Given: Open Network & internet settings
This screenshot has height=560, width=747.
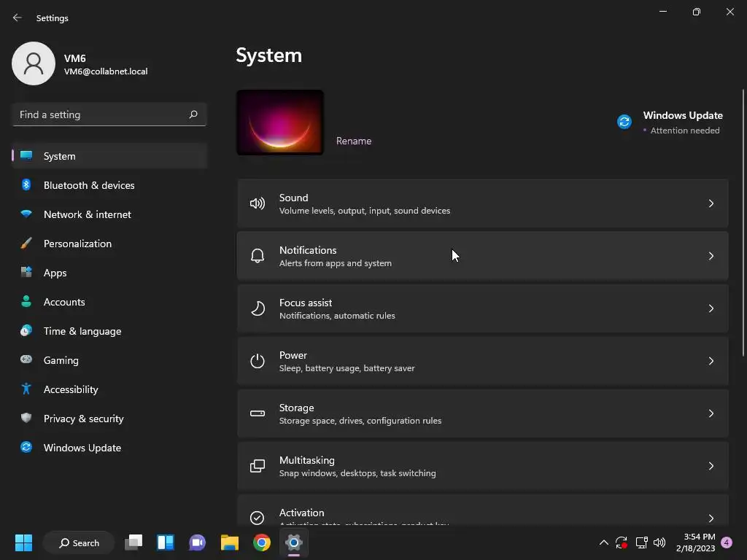Looking at the screenshot, I should pos(109,214).
